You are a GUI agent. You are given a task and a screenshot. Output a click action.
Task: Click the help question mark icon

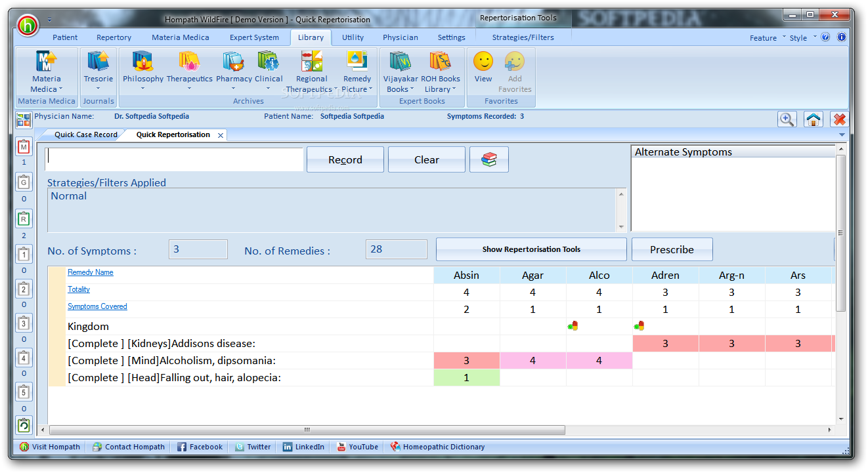click(825, 37)
